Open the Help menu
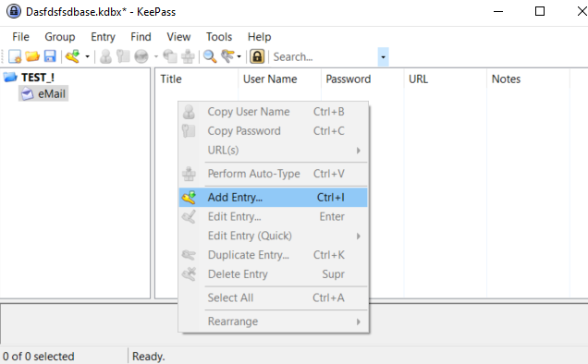588x364 pixels. [259, 37]
